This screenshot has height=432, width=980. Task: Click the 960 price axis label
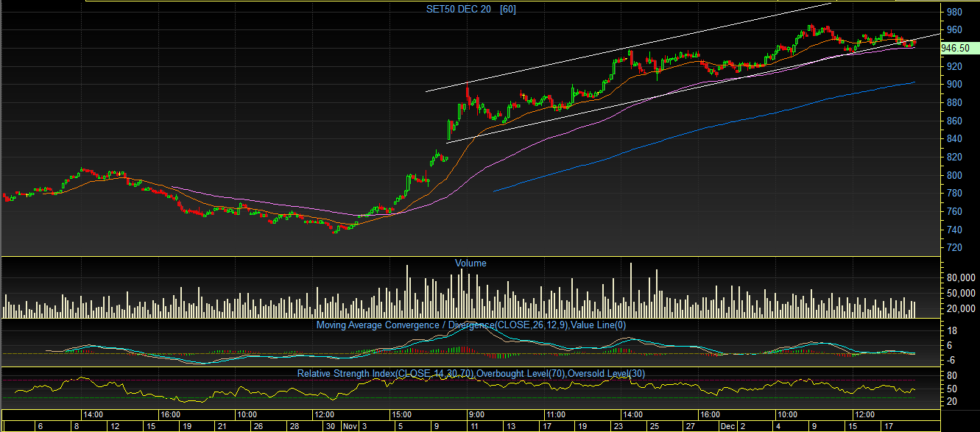[954, 30]
